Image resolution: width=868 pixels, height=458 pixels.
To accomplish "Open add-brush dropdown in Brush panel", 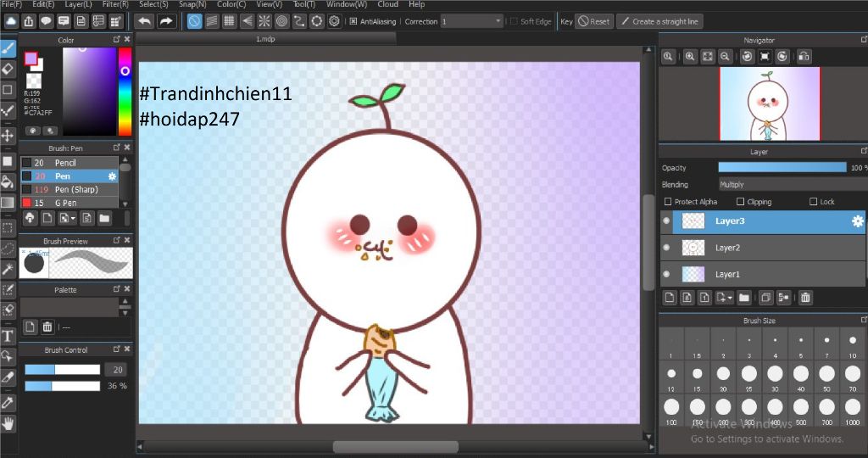I will point(68,218).
